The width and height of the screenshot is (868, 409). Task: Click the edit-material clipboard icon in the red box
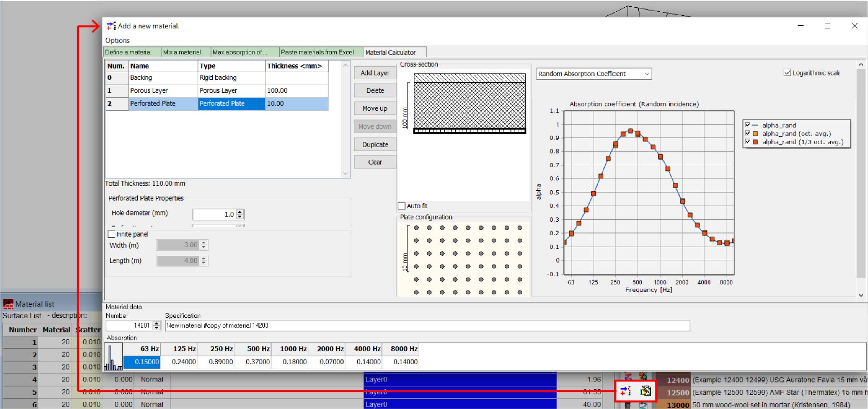click(x=645, y=391)
